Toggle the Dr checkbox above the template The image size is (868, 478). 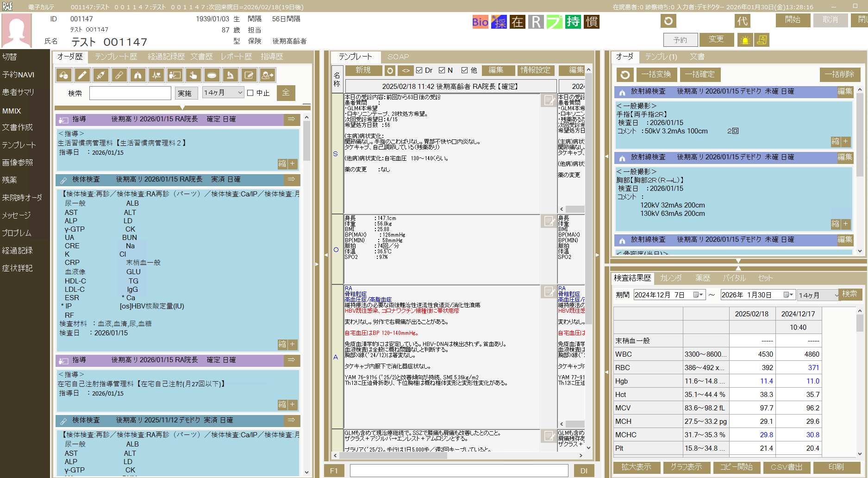[x=419, y=70]
